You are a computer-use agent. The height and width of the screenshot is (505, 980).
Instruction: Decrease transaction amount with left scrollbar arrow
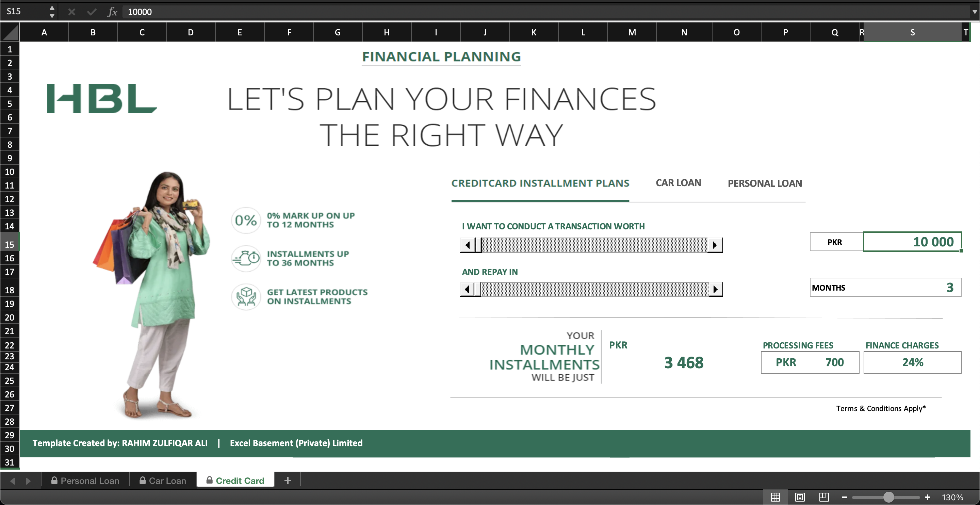[x=468, y=245]
